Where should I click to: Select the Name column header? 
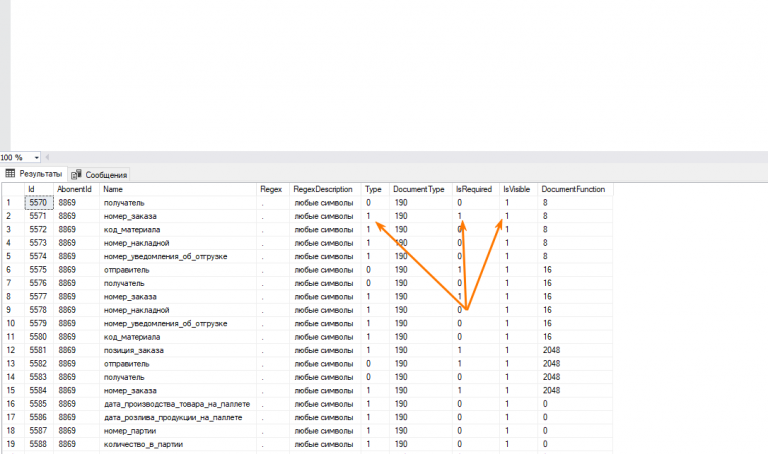[x=178, y=189]
